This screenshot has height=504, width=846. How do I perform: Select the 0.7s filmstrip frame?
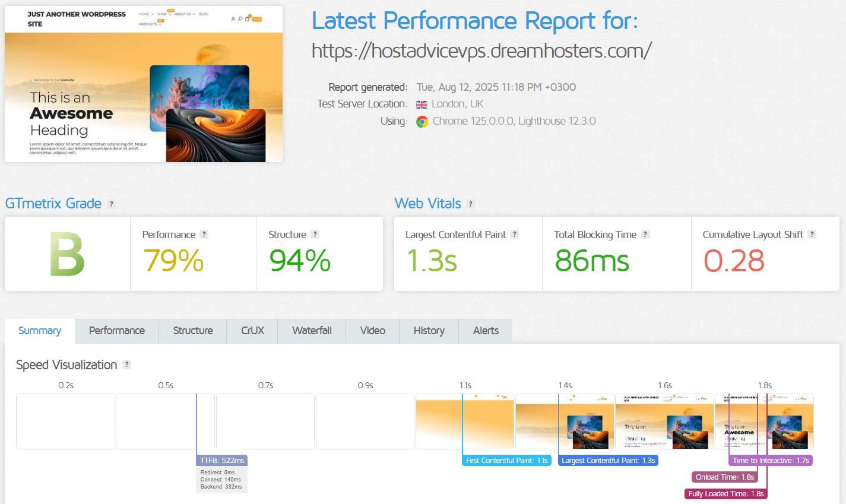pyautogui.click(x=265, y=421)
